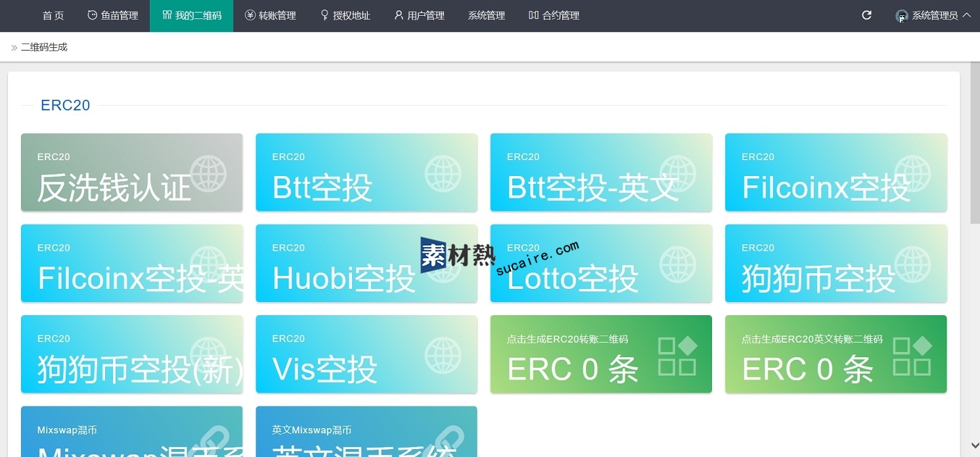The width and height of the screenshot is (980, 457).
Task: Open the 转账管理 menu
Action: coord(270,16)
